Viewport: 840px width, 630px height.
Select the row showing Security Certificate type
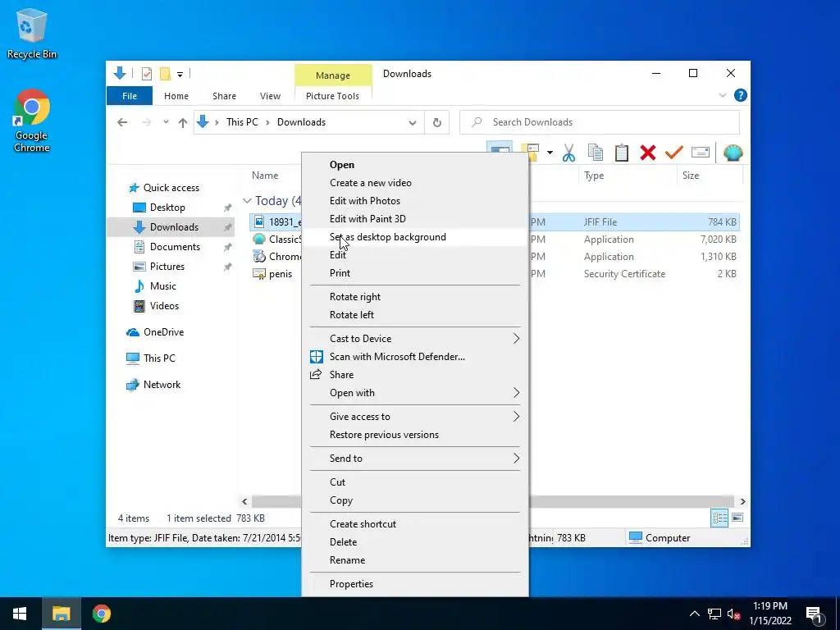click(x=494, y=274)
